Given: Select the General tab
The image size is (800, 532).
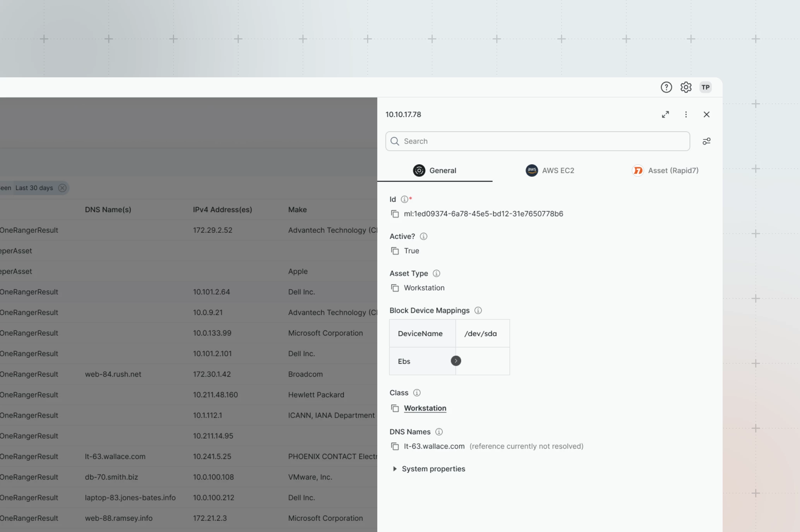Looking at the screenshot, I should point(435,171).
